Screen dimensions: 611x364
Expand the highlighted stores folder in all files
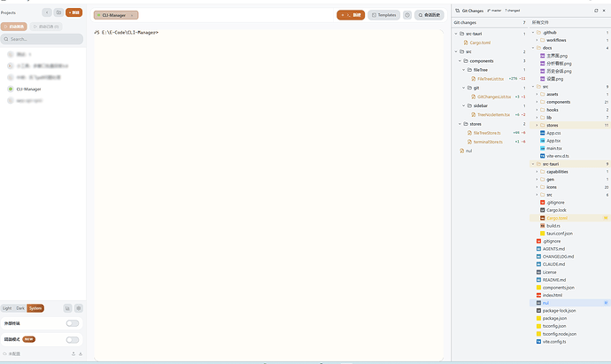tap(537, 126)
